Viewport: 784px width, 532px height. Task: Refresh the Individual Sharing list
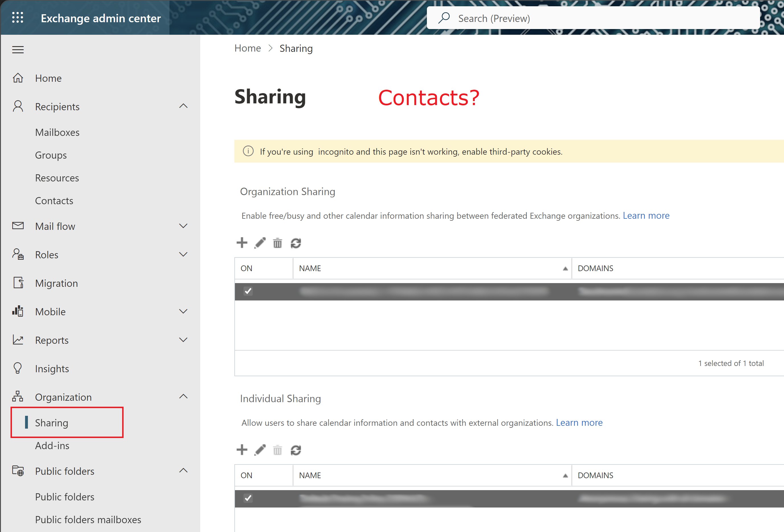296,450
